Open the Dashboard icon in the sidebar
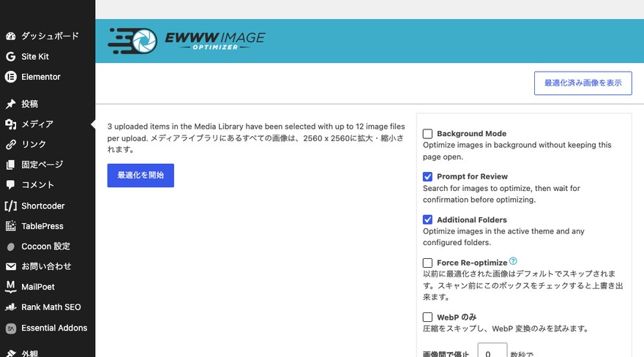The image size is (644, 357). coord(11,36)
